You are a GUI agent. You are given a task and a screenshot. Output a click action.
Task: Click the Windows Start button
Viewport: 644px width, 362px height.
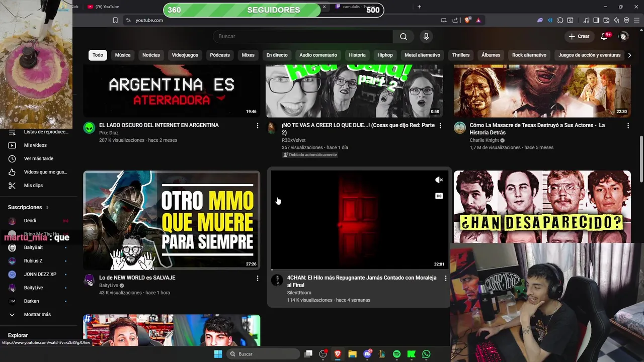point(218,354)
